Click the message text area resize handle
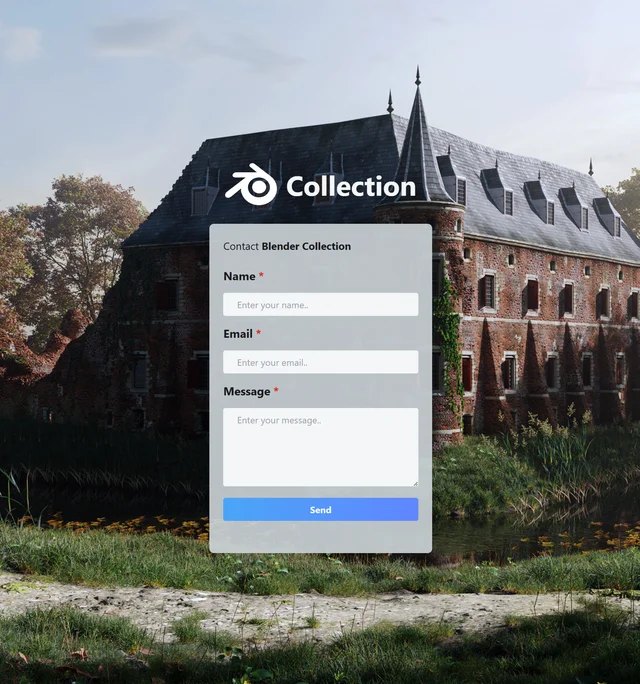 (415, 483)
